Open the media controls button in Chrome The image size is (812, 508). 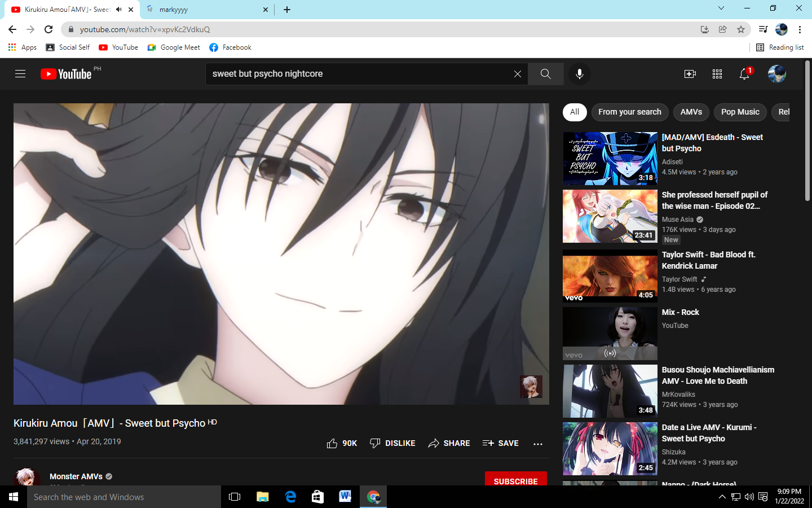point(763,29)
